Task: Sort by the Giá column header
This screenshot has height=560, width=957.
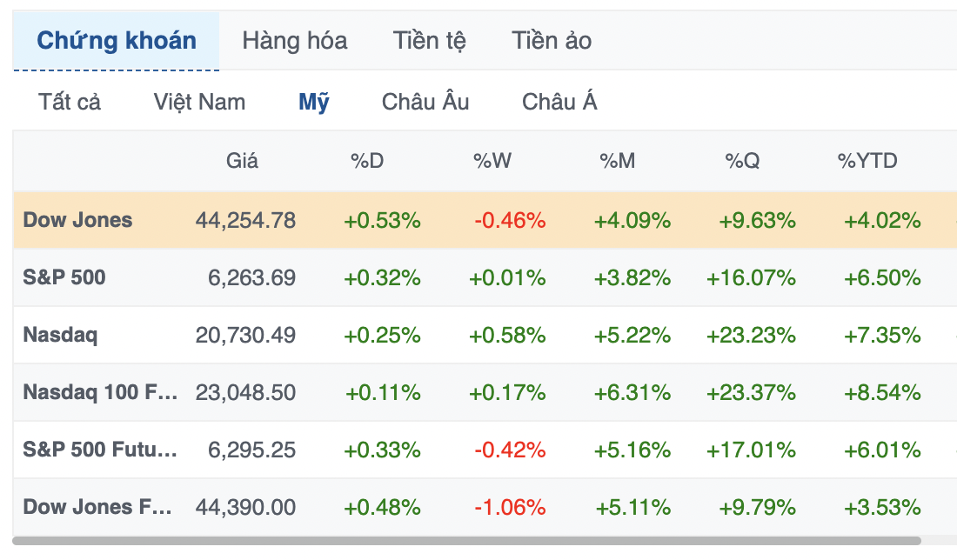Action: 242,161
